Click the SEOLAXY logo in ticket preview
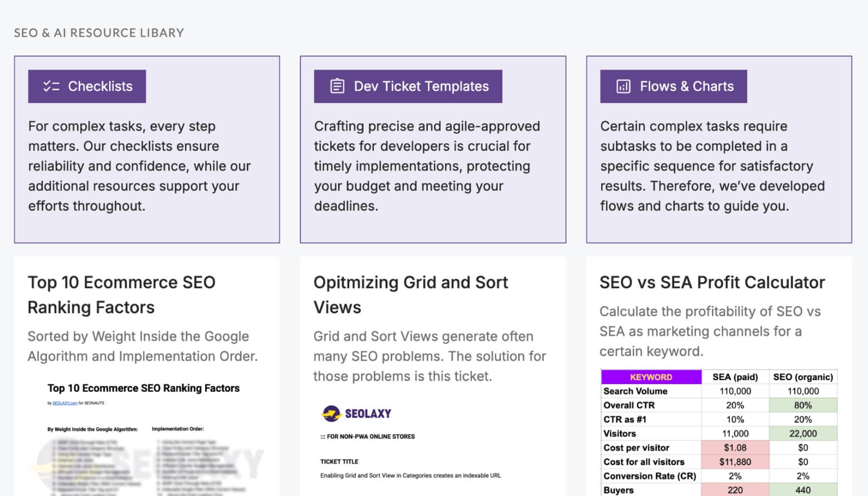The height and width of the screenshot is (496, 868). pos(357,414)
